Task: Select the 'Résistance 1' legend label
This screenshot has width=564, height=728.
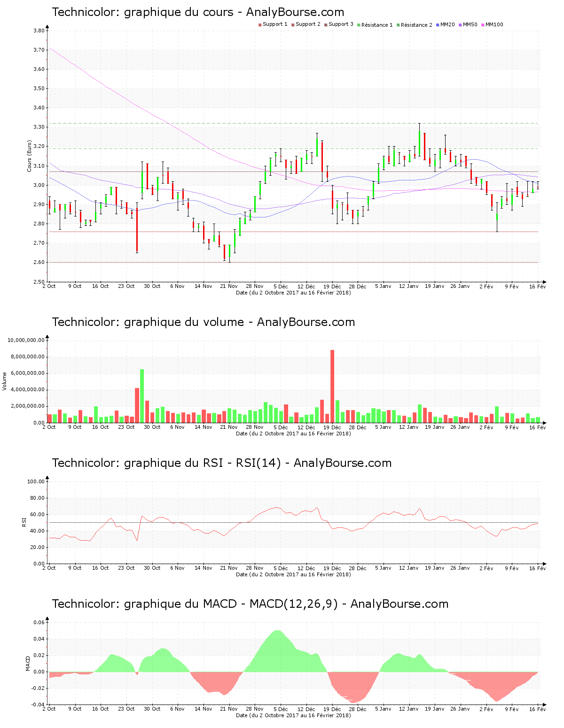Action: [377, 25]
